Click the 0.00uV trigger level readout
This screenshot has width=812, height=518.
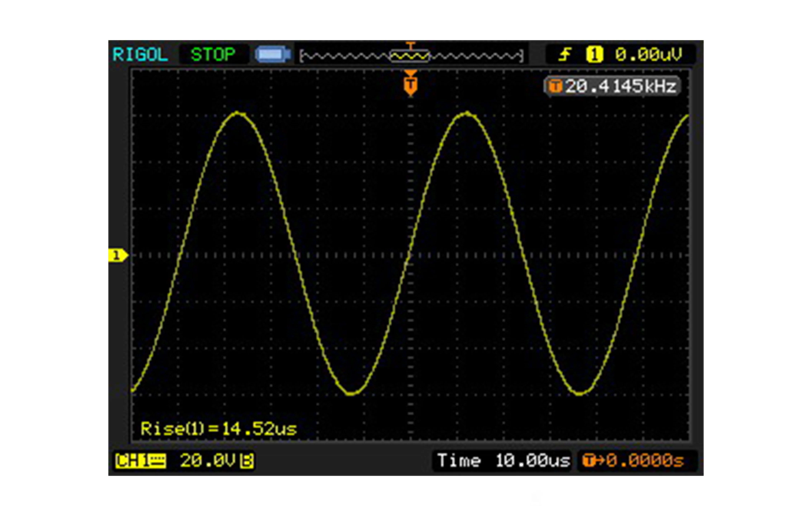(648, 54)
